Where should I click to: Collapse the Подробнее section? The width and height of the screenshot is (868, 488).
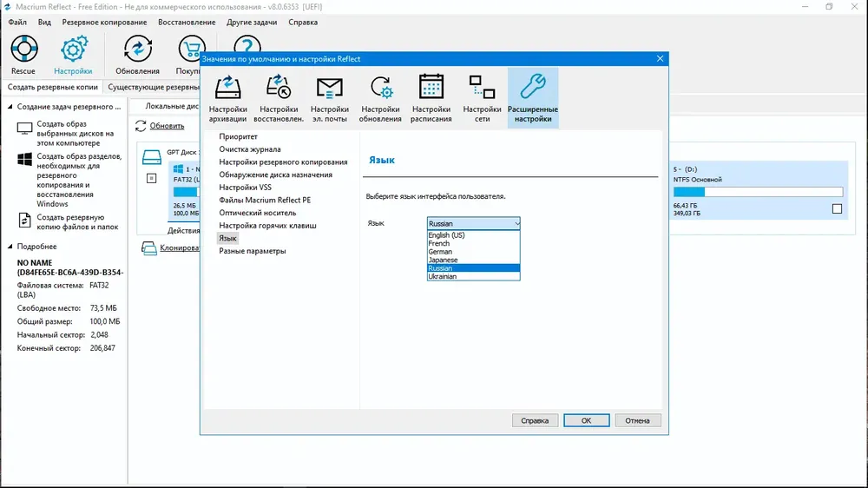10,247
